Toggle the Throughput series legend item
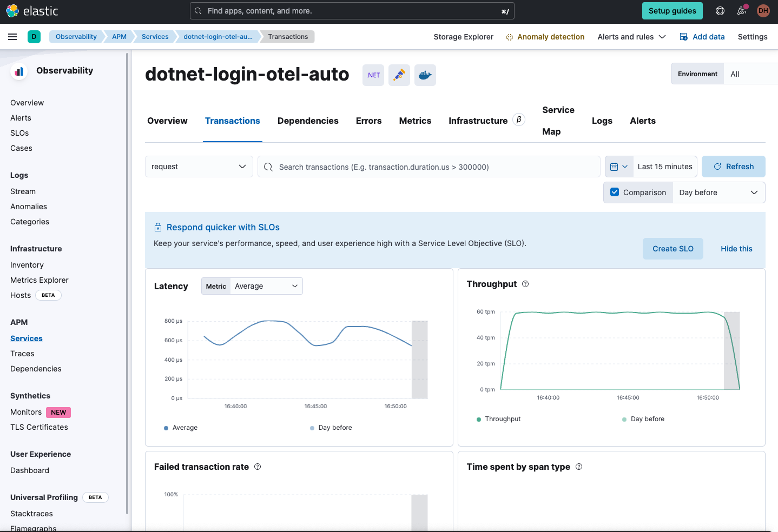Screen dimensions: 778x532 (x=502, y=419)
